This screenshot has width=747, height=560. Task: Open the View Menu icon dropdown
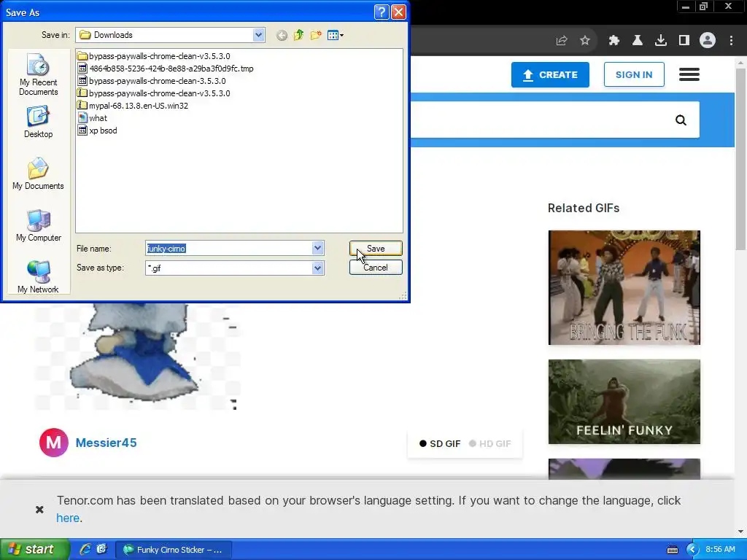[x=336, y=35]
